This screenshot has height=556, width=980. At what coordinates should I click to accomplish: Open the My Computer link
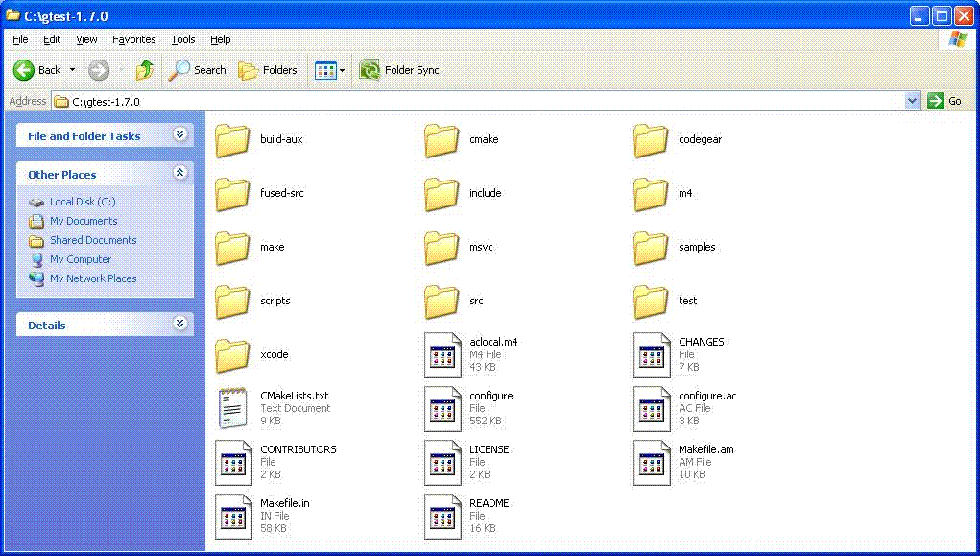[81, 259]
